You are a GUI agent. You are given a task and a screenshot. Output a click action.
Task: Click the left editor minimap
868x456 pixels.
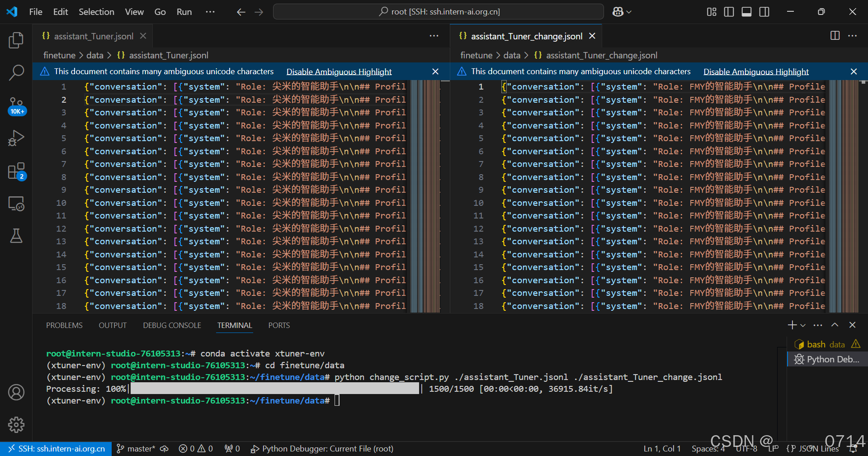[x=425, y=196]
